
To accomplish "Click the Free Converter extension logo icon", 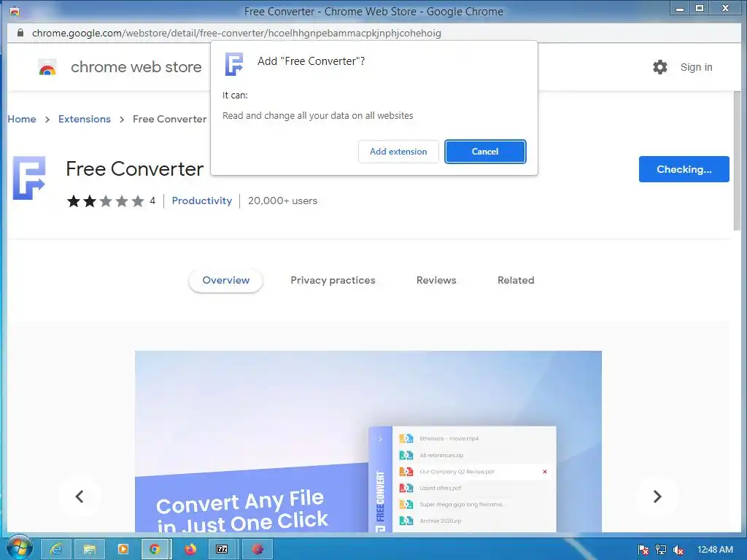I will [29, 178].
